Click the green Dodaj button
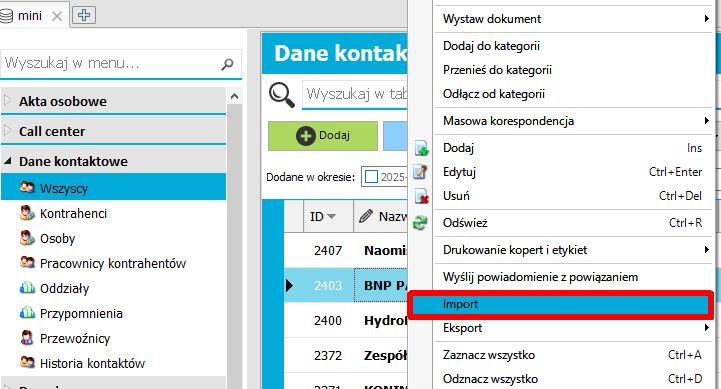This screenshot has width=721, height=389. [x=323, y=136]
